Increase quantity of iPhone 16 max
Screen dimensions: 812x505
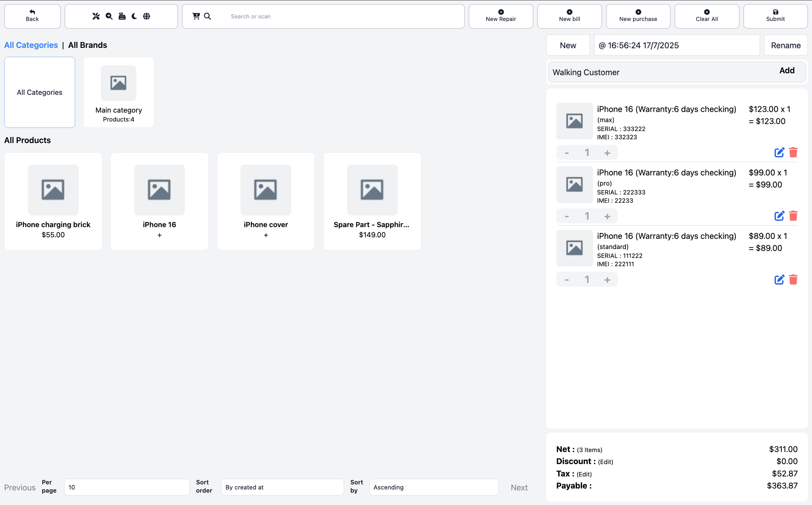607,153
